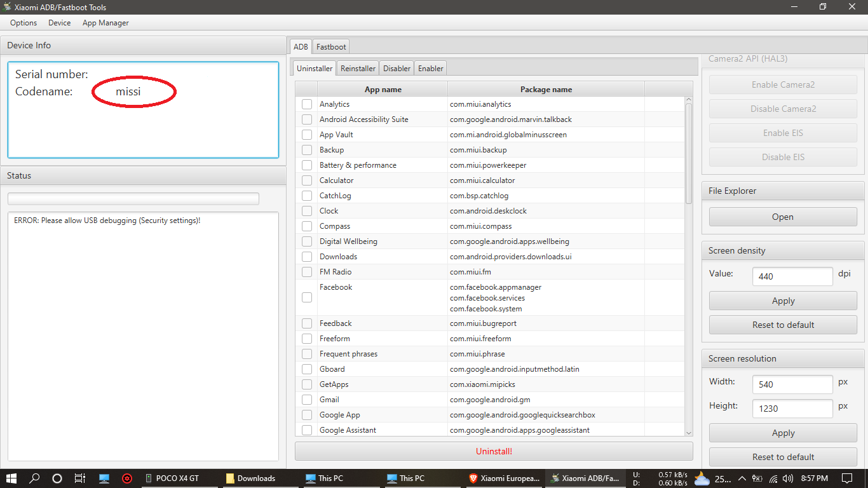Open the Enabler tab
Image resolution: width=868 pixels, height=488 pixels.
click(x=431, y=69)
